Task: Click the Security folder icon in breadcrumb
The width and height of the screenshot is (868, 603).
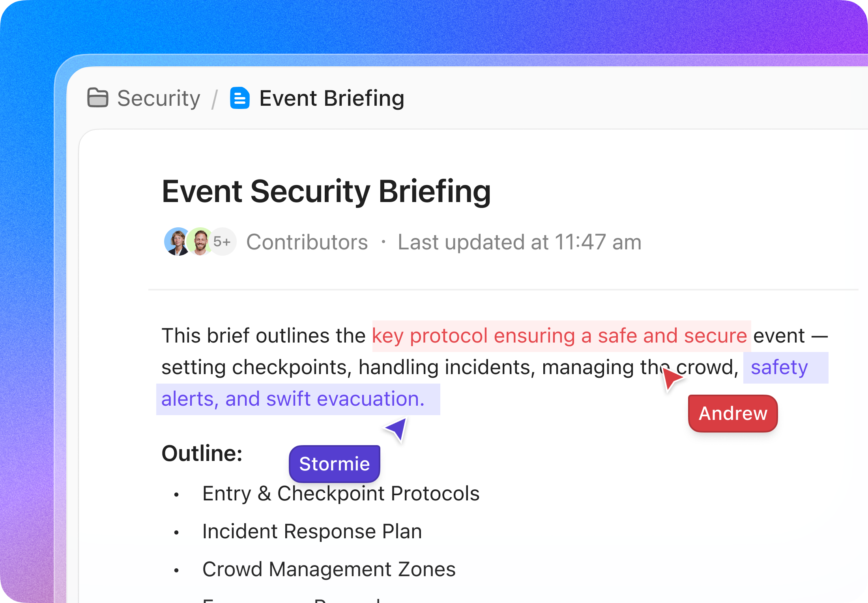Action: coord(98,98)
